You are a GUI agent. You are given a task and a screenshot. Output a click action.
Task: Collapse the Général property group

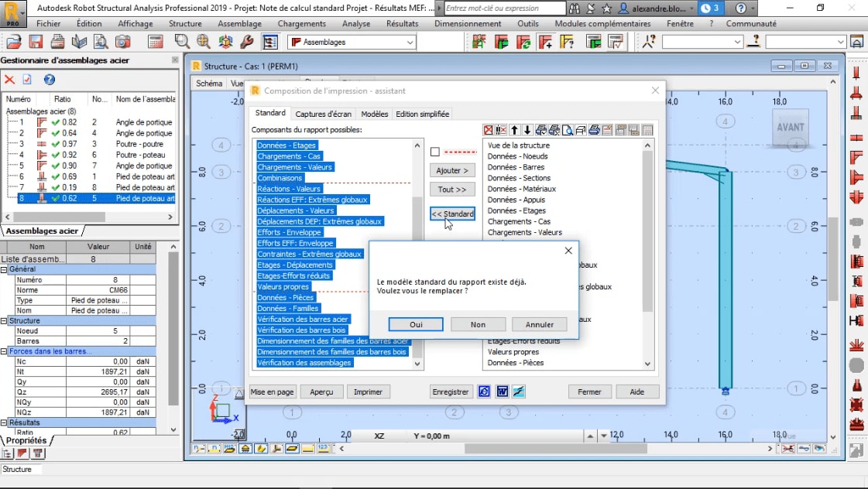(x=4, y=269)
